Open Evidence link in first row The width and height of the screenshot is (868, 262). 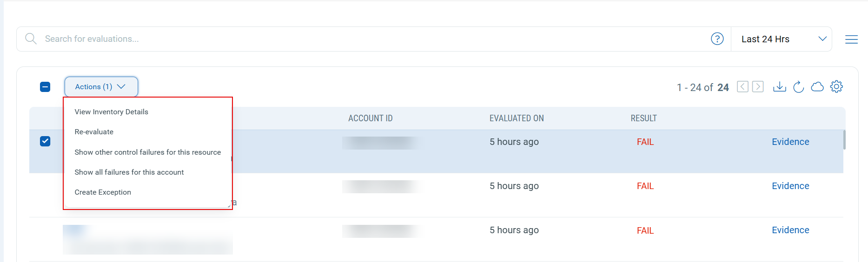[790, 142]
